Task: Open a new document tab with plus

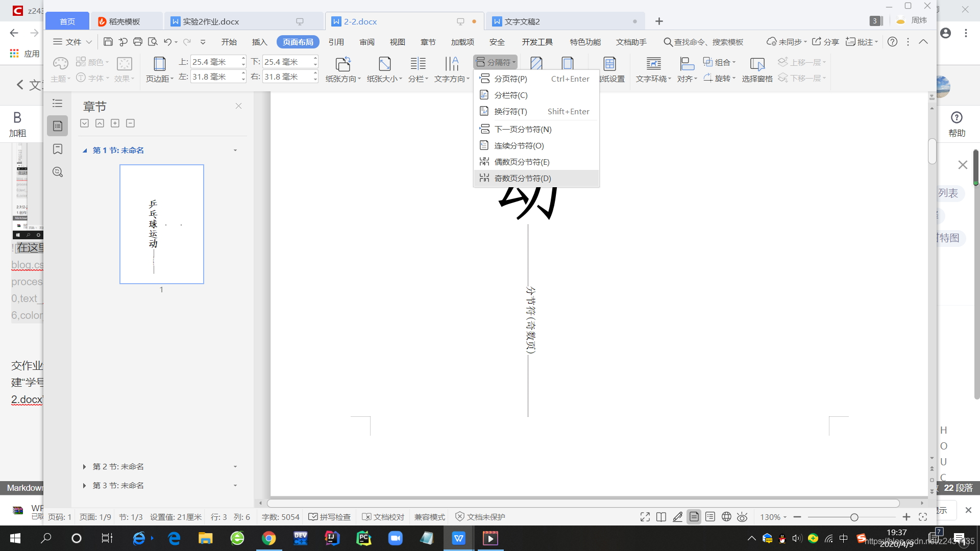Action: coord(659,21)
